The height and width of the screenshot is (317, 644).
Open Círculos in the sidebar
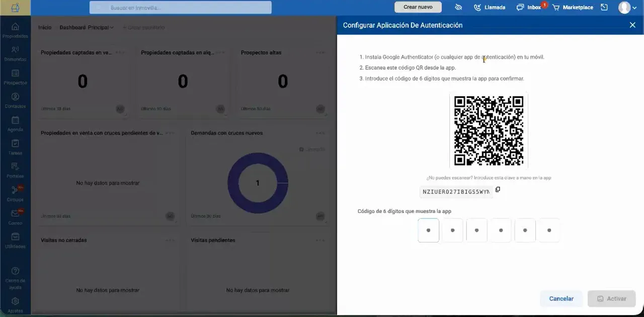15,193
